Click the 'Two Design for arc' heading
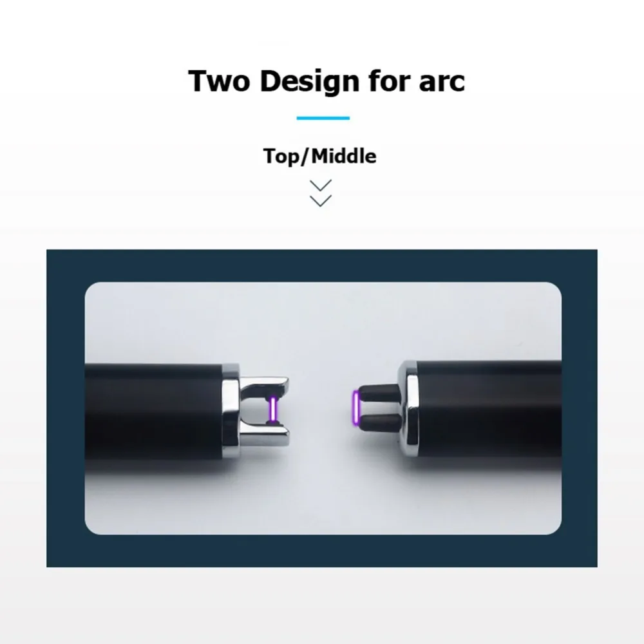644x644 pixels. coord(327,81)
